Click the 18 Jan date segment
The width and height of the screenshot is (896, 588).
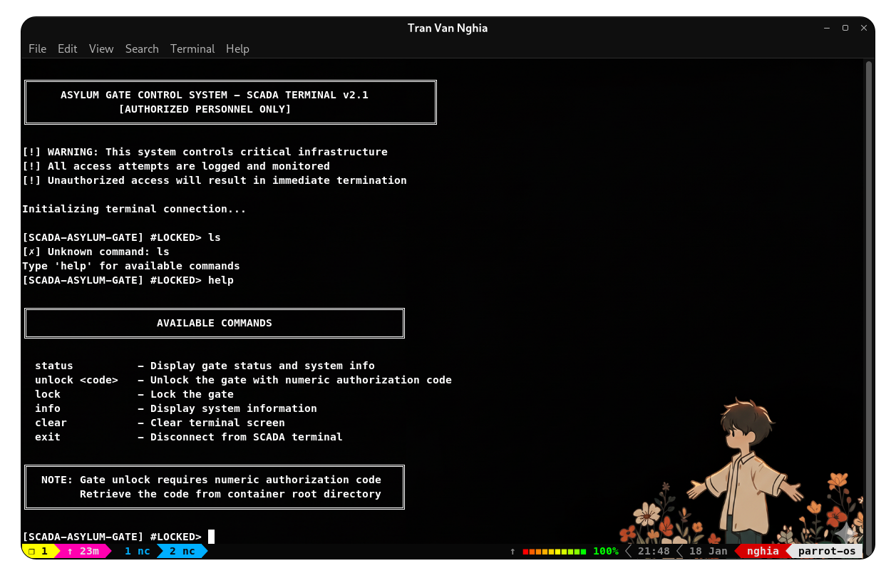click(708, 551)
